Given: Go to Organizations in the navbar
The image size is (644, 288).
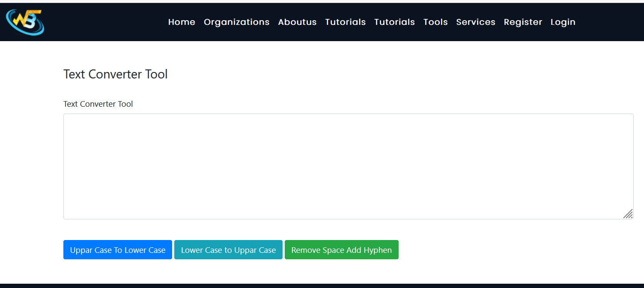Looking at the screenshot, I should click(236, 22).
